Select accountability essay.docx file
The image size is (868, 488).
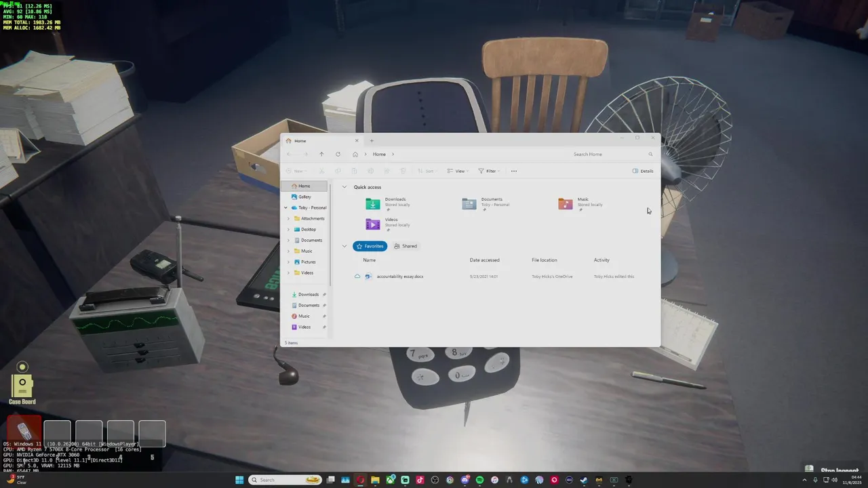[399, 277]
